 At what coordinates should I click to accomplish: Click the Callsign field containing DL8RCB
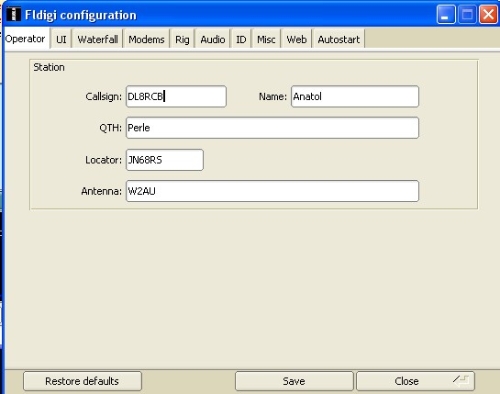point(176,96)
